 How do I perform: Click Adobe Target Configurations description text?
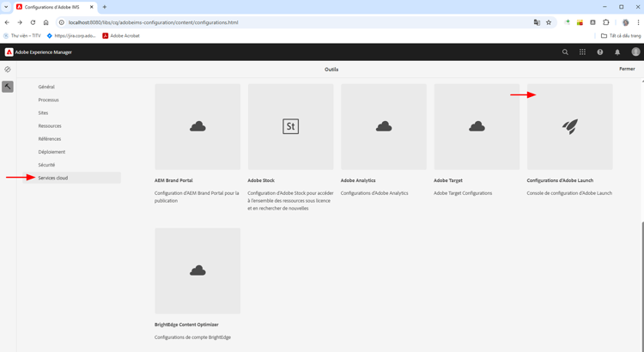click(x=463, y=193)
